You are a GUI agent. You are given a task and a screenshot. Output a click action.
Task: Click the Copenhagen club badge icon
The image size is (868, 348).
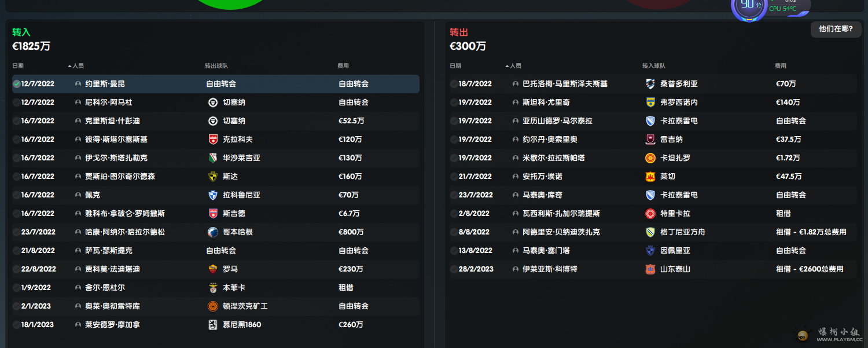click(212, 232)
